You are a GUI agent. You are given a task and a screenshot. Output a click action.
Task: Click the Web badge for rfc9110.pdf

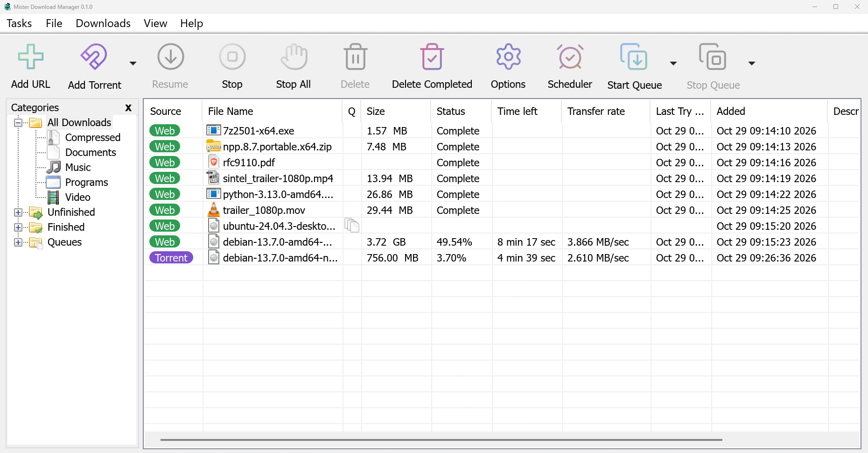pyautogui.click(x=165, y=163)
